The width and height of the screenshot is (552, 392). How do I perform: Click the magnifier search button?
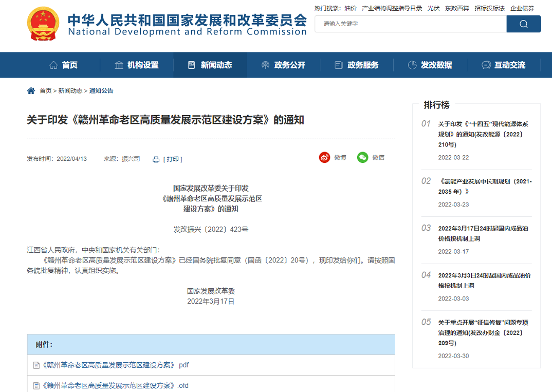523,24
